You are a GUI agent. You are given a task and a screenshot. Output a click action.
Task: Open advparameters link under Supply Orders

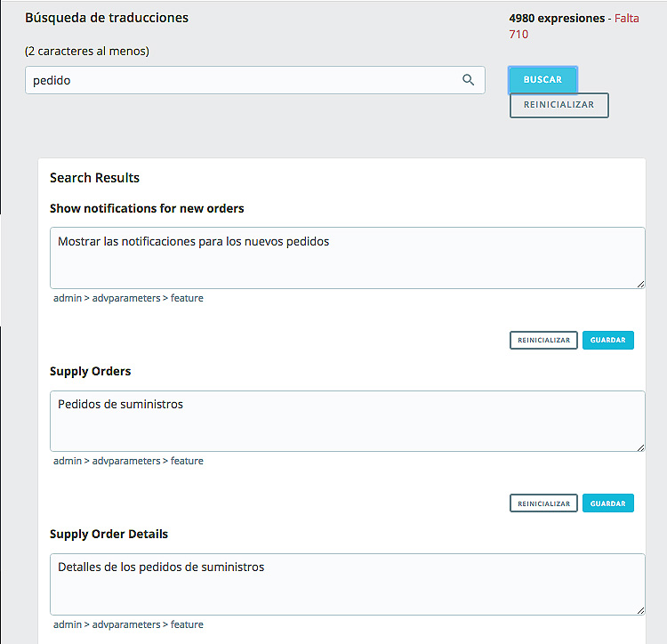pyautogui.click(x=126, y=461)
